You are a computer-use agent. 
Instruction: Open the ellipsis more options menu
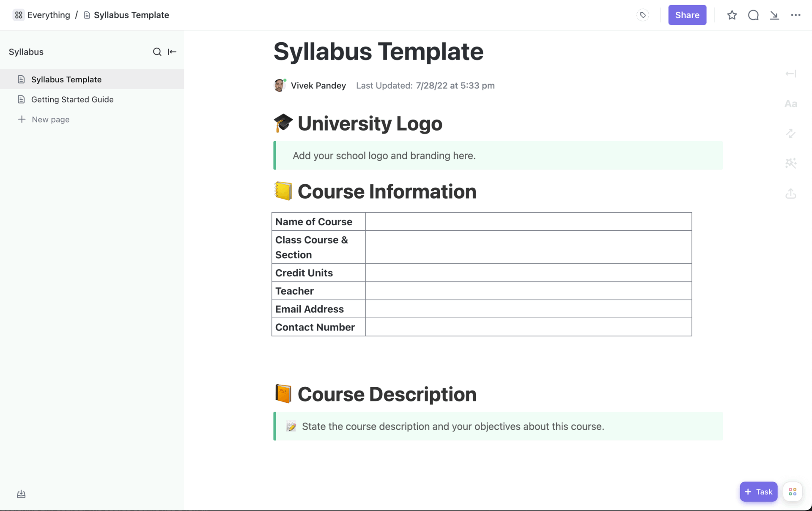point(796,15)
